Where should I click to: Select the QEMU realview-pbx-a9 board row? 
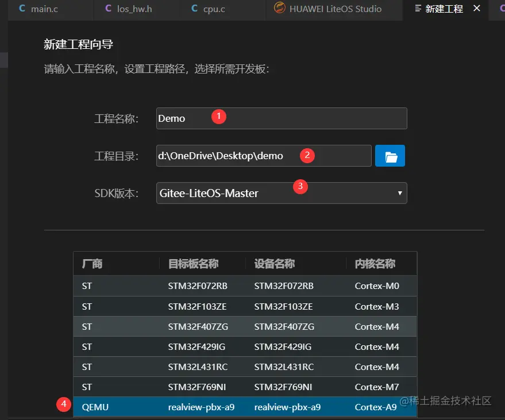pos(245,407)
